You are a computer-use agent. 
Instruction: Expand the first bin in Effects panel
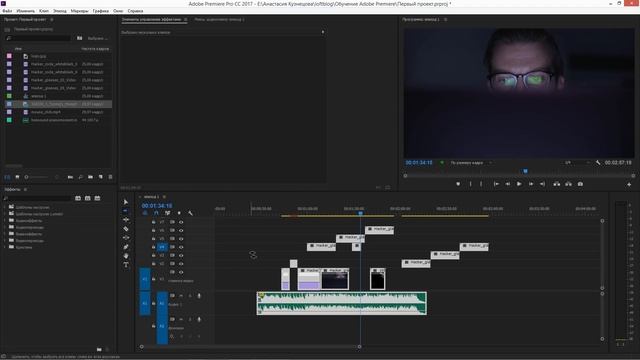click(x=5, y=207)
